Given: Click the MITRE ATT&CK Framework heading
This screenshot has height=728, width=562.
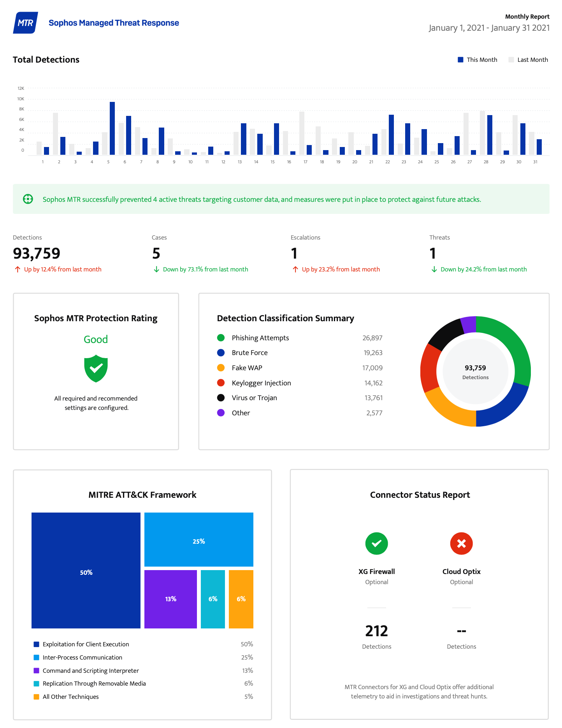Looking at the screenshot, I should click(142, 495).
